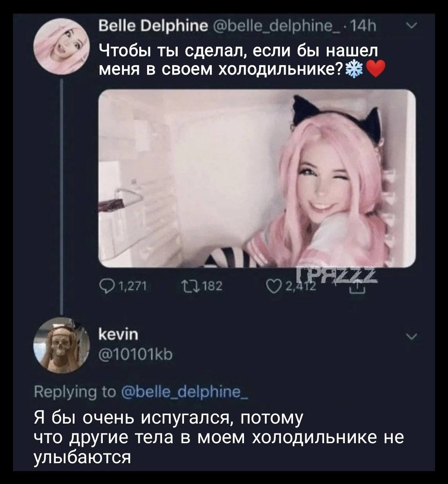Open the kevin display name

tap(117, 335)
